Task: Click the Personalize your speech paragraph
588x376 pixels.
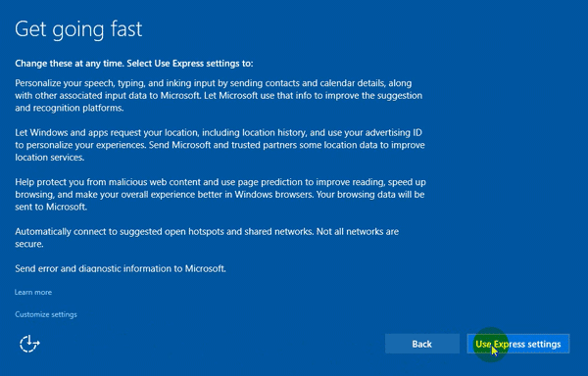Action: [x=219, y=96]
